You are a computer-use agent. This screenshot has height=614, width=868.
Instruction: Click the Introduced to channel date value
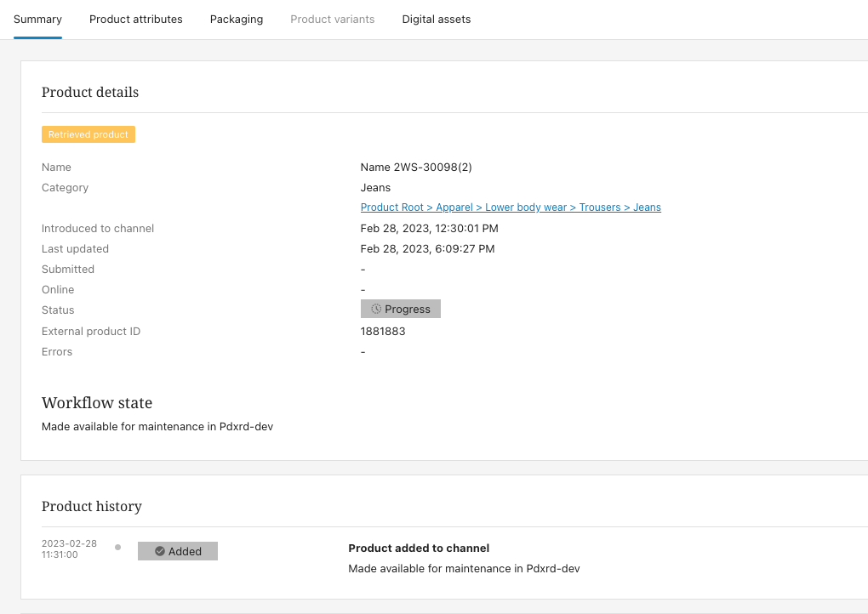point(430,229)
